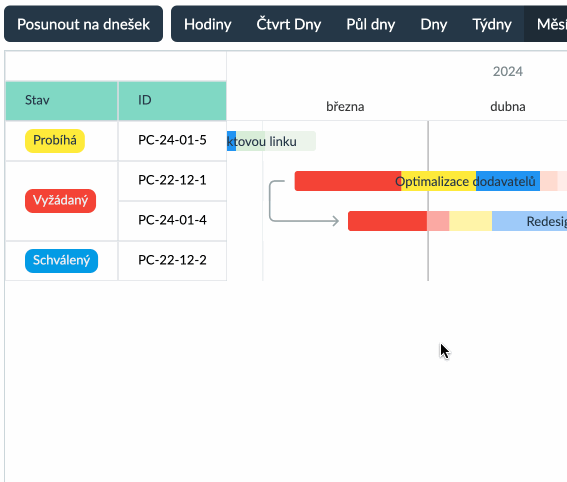This screenshot has width=567, height=482.
Task: Select the PC-22-12-1 ID cell
Action: (172, 180)
